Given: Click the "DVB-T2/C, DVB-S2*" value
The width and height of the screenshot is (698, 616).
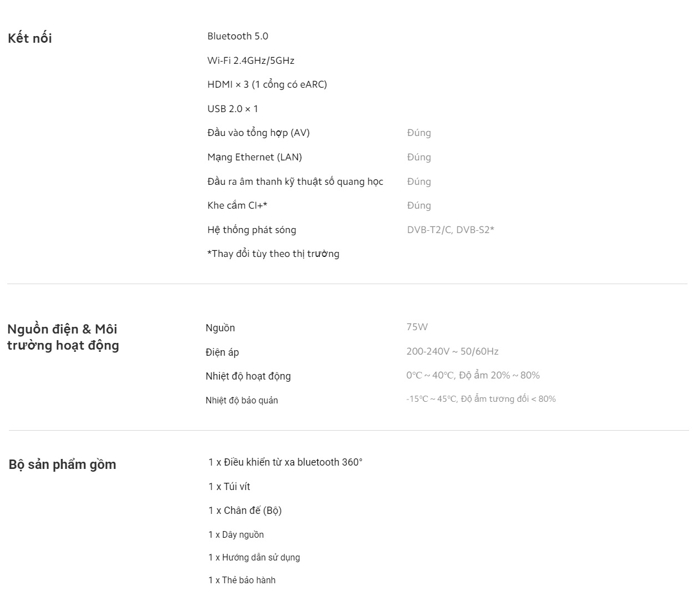Looking at the screenshot, I should point(451,230).
